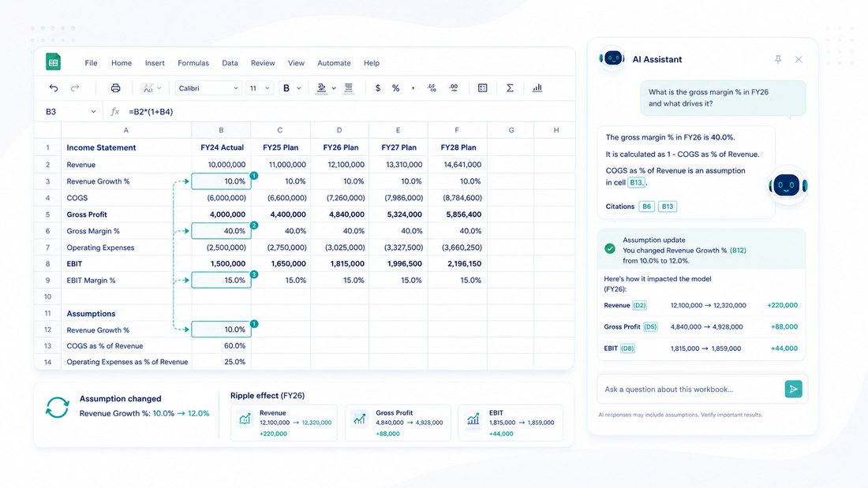
Task: Decrease decimal places
Action: 454,88
